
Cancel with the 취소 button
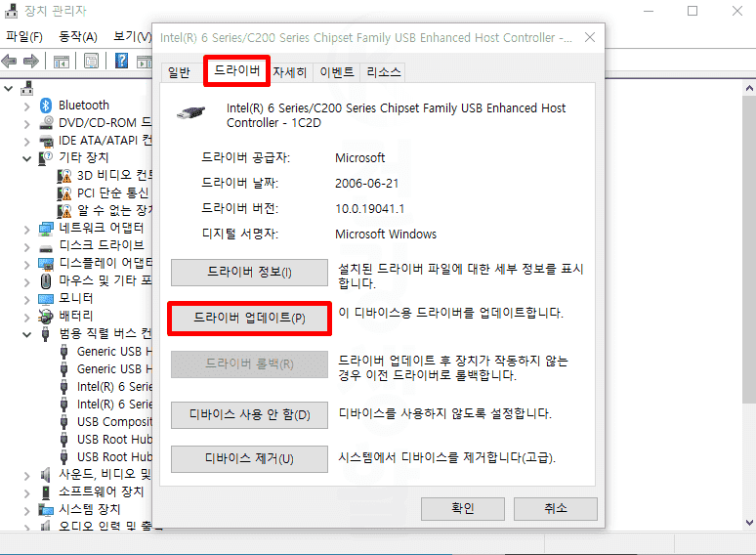(556, 509)
